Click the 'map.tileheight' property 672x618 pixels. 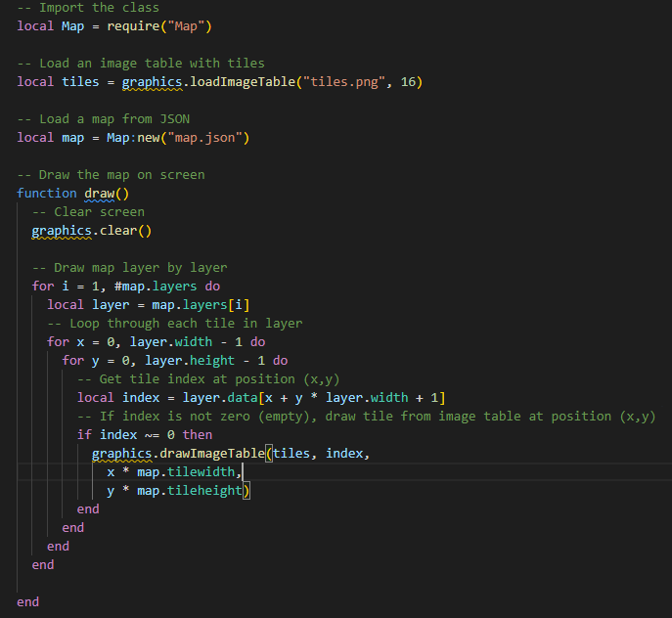pyautogui.click(x=190, y=491)
